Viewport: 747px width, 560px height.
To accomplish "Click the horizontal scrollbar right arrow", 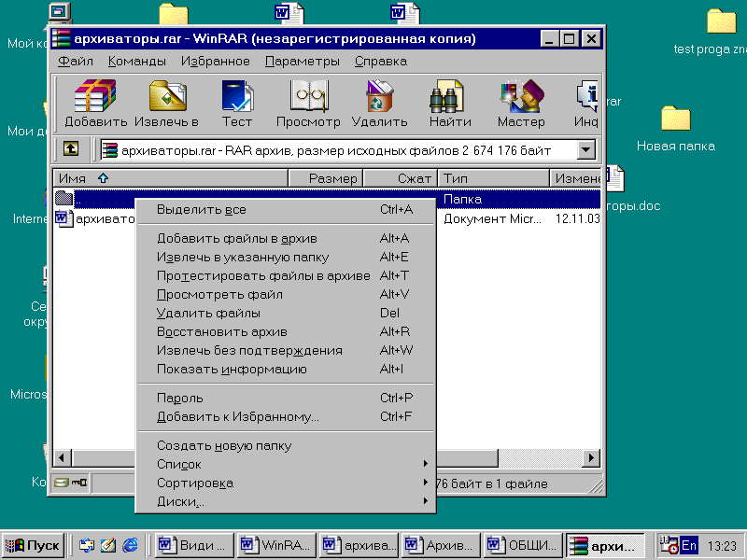I will point(591,457).
